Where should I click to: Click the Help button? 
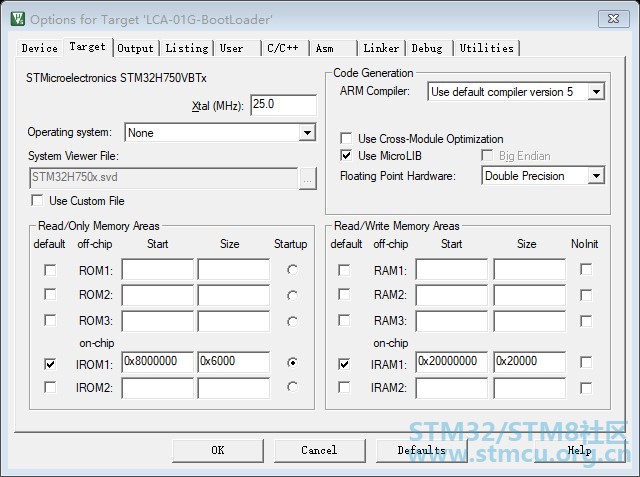[580, 450]
